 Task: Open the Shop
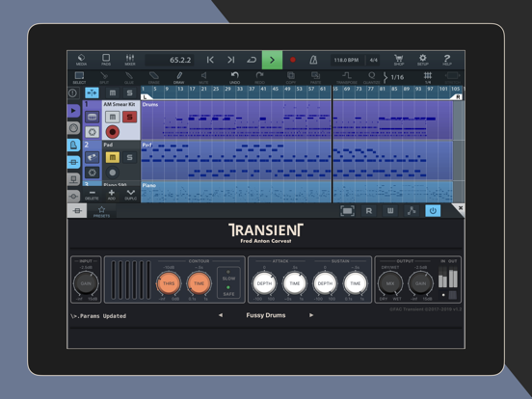[x=399, y=60]
